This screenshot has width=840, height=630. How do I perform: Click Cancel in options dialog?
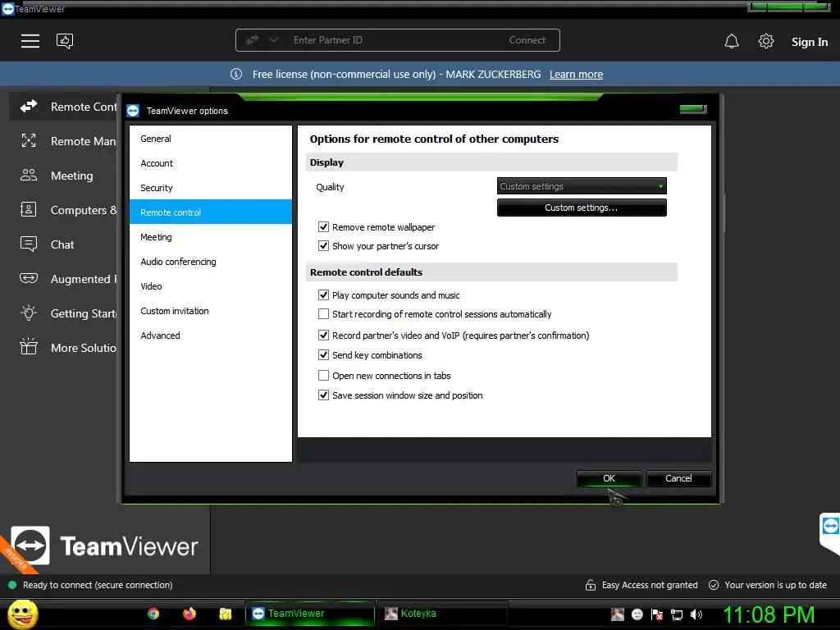pos(678,478)
